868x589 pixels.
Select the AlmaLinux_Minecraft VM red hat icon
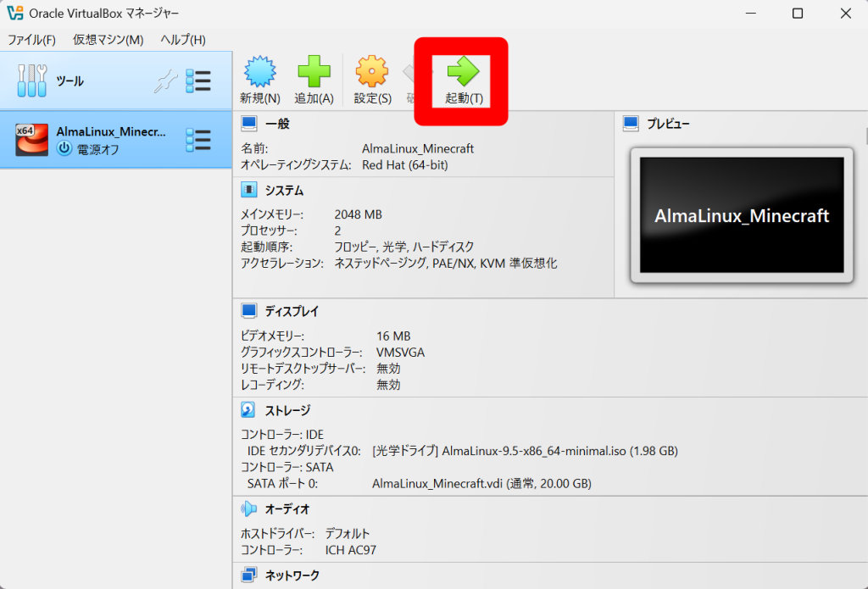pyautogui.click(x=31, y=140)
